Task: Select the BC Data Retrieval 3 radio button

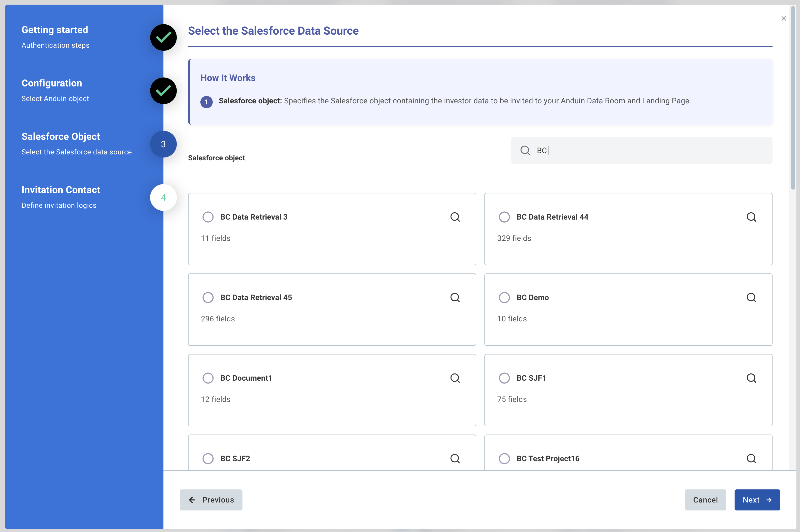Action: (208, 217)
